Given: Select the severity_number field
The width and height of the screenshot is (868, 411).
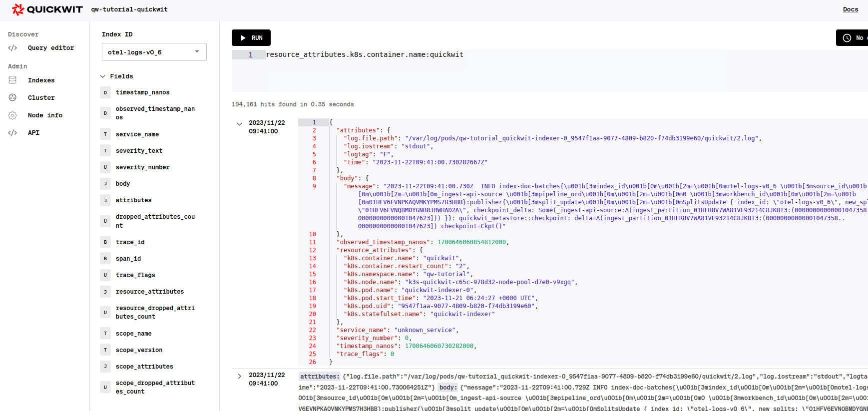Looking at the screenshot, I should pos(142,167).
